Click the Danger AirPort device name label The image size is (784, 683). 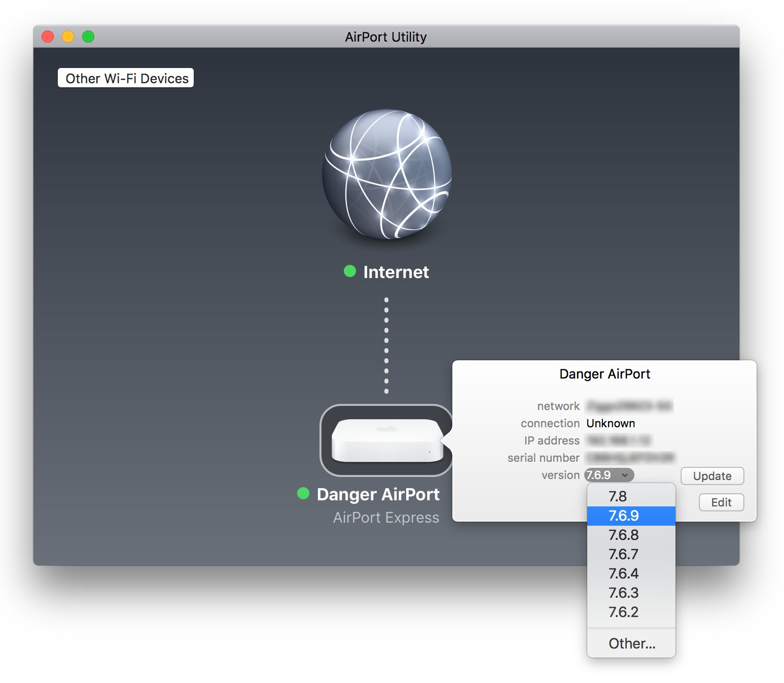click(x=378, y=494)
